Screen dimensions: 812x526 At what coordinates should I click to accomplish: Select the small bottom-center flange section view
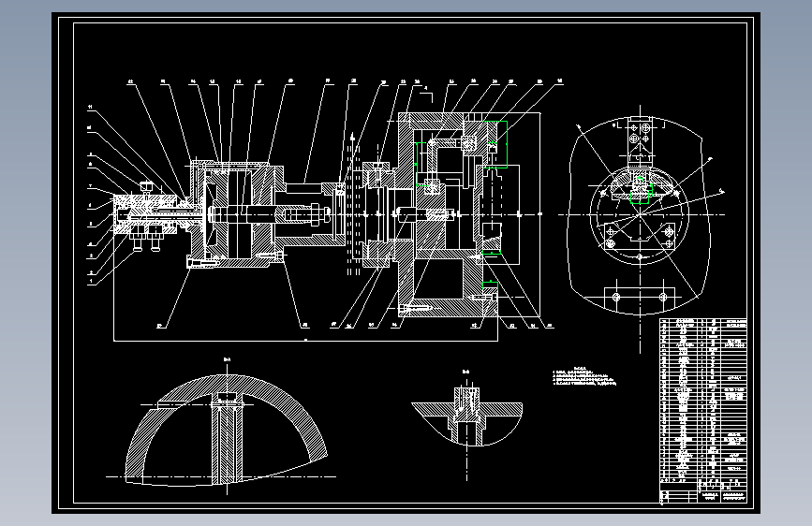[x=466, y=416]
